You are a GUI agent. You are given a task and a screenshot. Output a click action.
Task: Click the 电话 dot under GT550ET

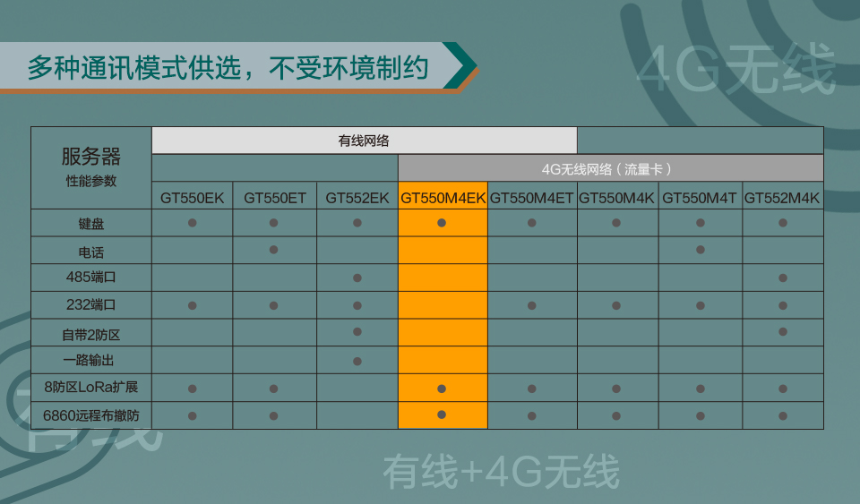(x=274, y=250)
